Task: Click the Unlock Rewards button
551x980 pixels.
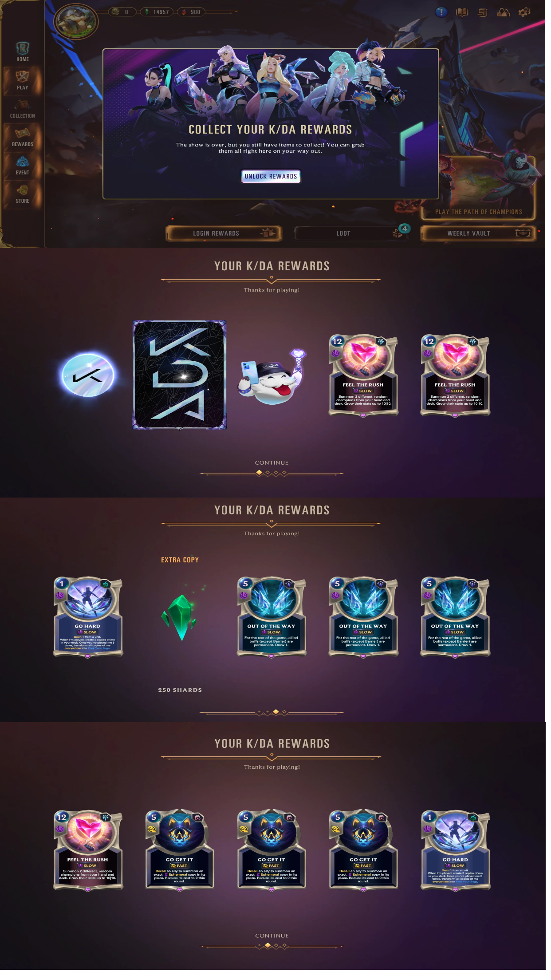Action: coord(271,176)
